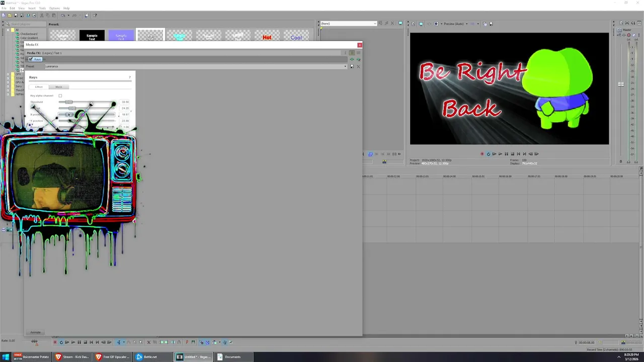Open the Insert menu
The width and height of the screenshot is (644, 362).
(32, 8)
